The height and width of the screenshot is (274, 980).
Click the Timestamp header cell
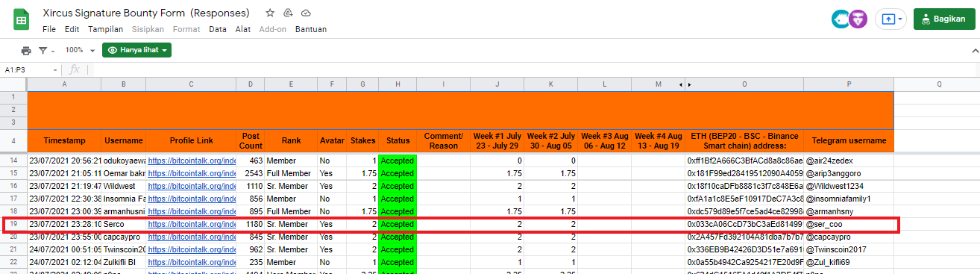(64, 140)
